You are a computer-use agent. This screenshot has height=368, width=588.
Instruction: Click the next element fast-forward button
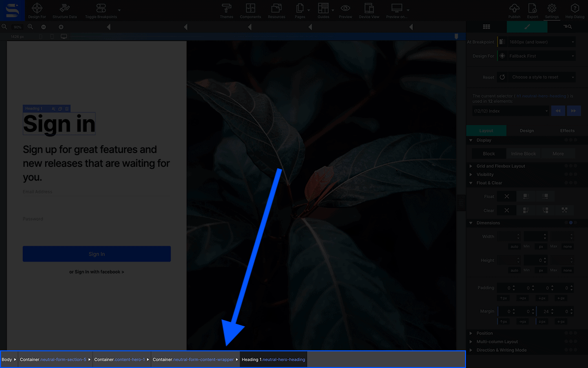tap(574, 111)
